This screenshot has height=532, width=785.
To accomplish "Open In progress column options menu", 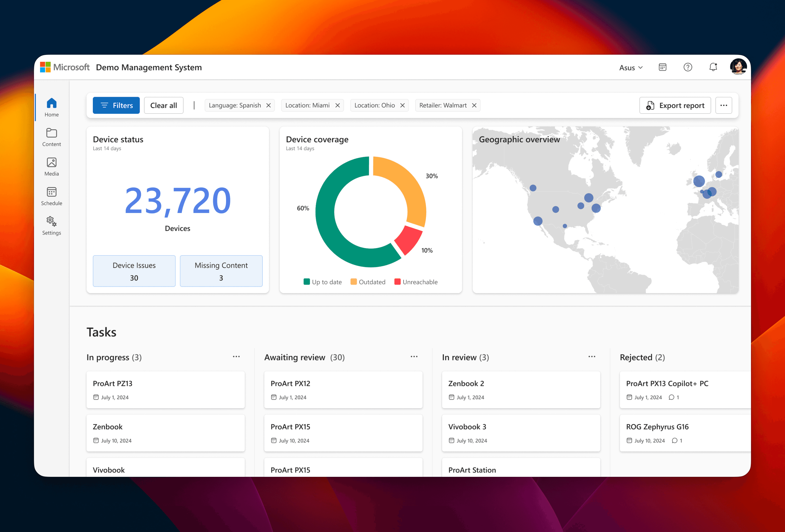I will [236, 357].
